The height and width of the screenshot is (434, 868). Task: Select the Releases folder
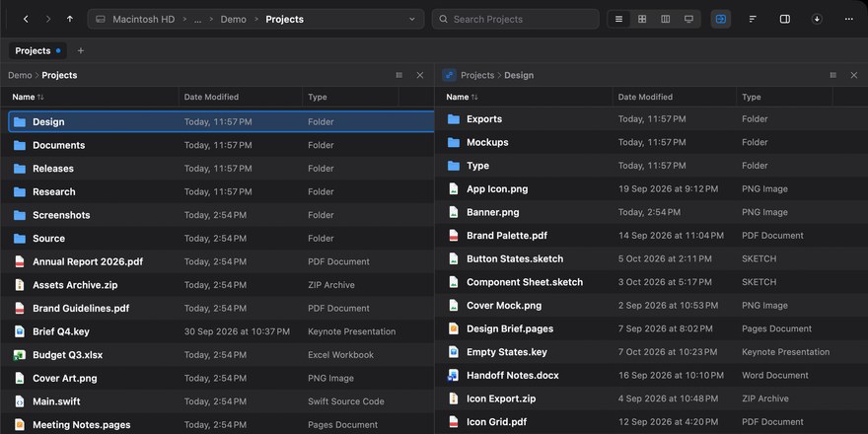click(217, 169)
